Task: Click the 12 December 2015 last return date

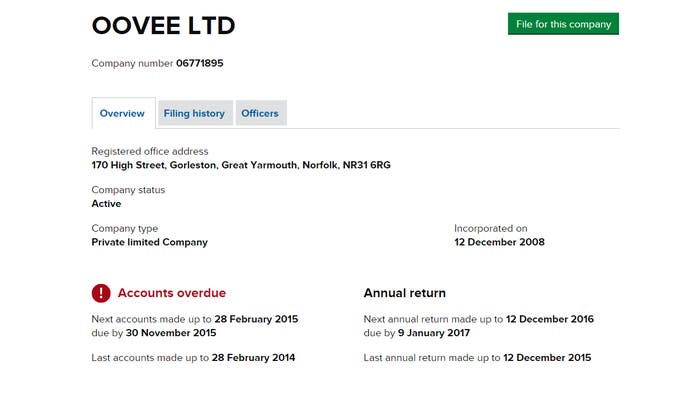Action: (547, 358)
